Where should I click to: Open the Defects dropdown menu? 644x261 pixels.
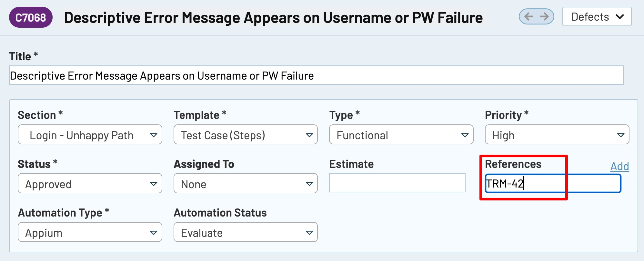coord(597,17)
